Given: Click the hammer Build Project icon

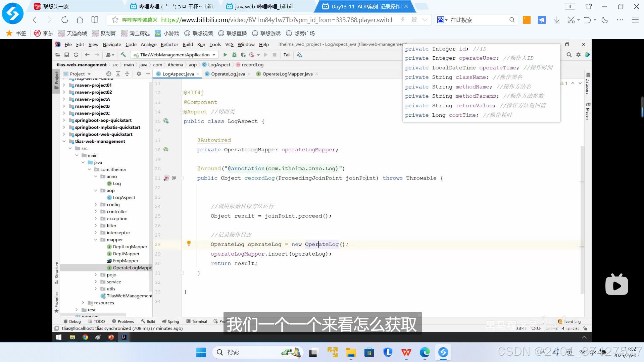Looking at the screenshot, I should pos(123,55).
